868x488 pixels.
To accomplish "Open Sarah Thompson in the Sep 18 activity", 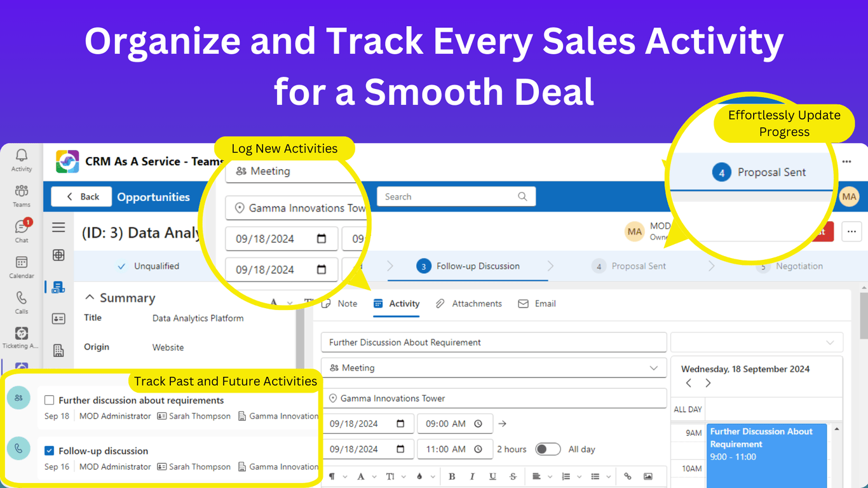I will (194, 416).
